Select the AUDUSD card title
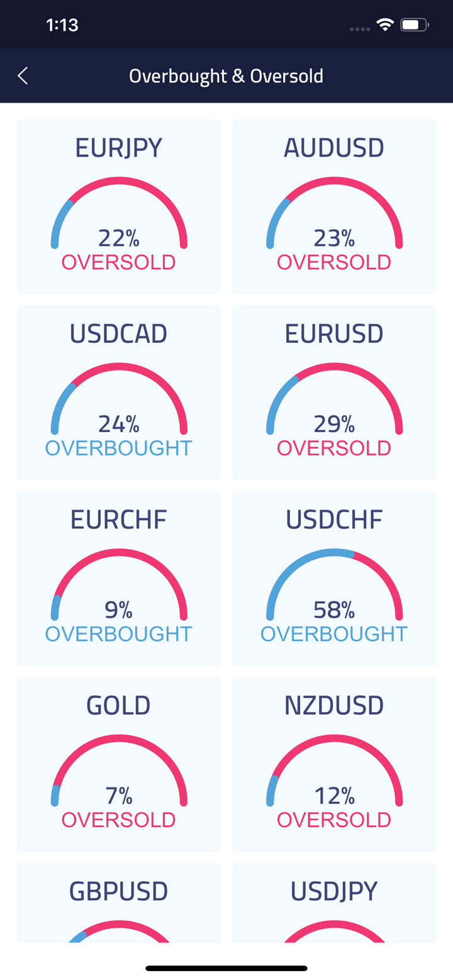 [x=334, y=148]
